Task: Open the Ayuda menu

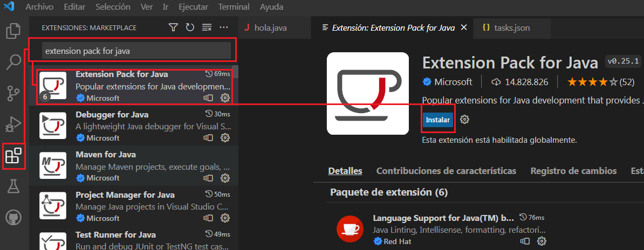Action: 271,7
